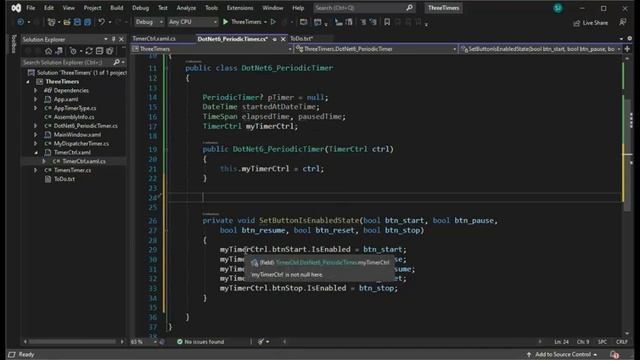The image size is (640, 360).
Task: Switch views icon in Solution Explorer toolbar
Action: tap(59, 51)
